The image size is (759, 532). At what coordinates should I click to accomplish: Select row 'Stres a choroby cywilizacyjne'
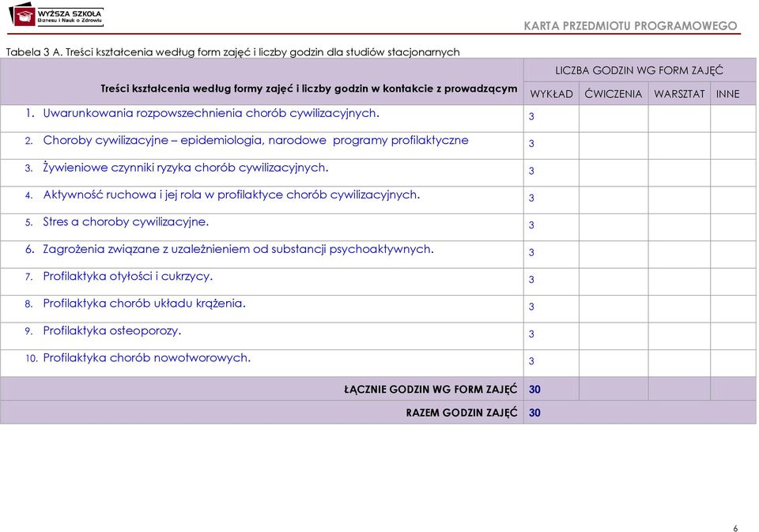[378, 227]
